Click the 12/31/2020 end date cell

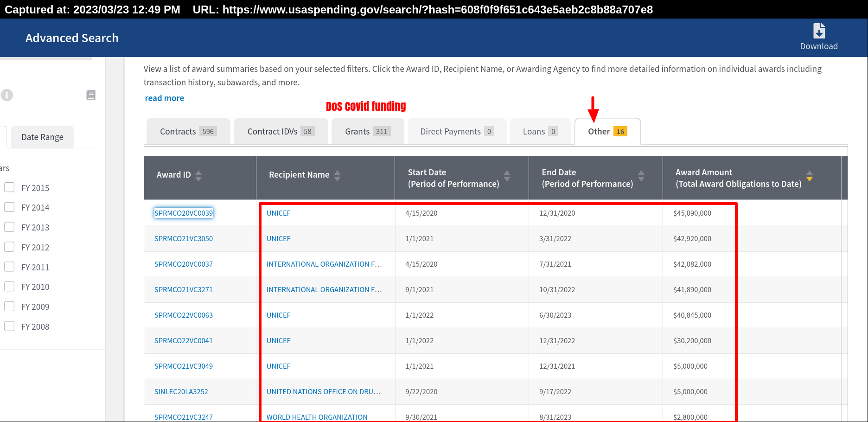557,213
